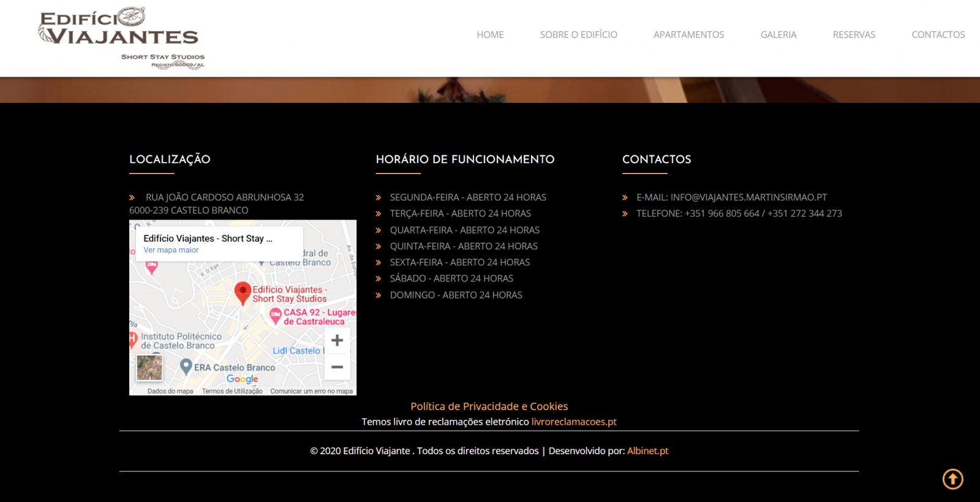Visit the Albinet.pt developer link
Viewport: 980px width, 502px height.
point(647,451)
